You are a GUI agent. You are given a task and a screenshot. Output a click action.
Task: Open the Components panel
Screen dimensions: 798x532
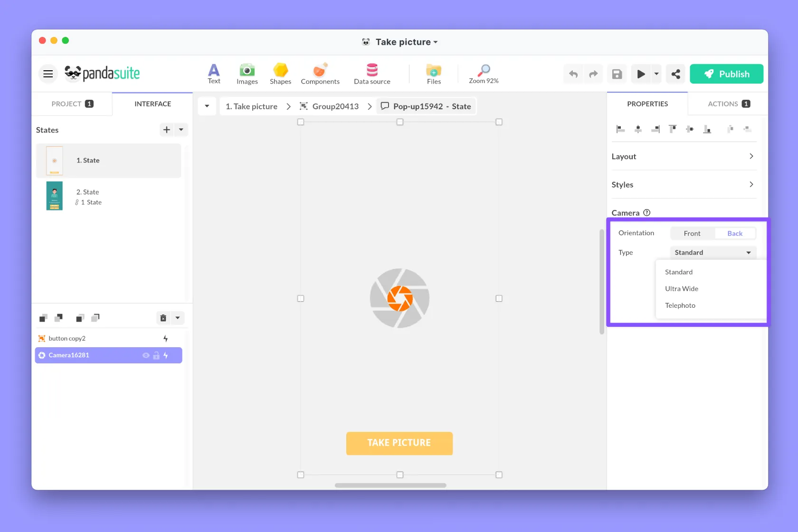pyautogui.click(x=320, y=74)
